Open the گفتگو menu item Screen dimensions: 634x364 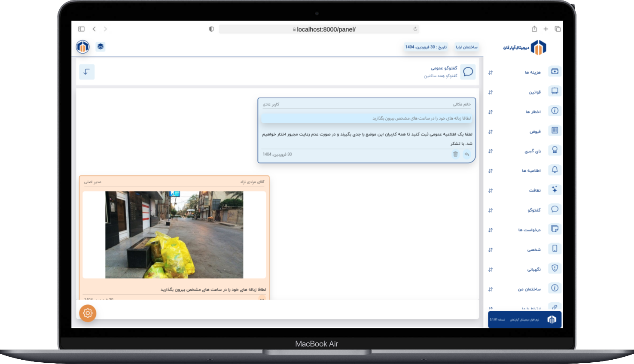pyautogui.click(x=534, y=210)
